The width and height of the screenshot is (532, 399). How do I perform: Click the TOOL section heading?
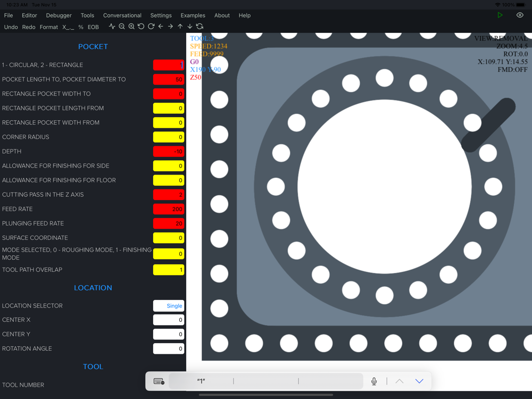click(93, 367)
